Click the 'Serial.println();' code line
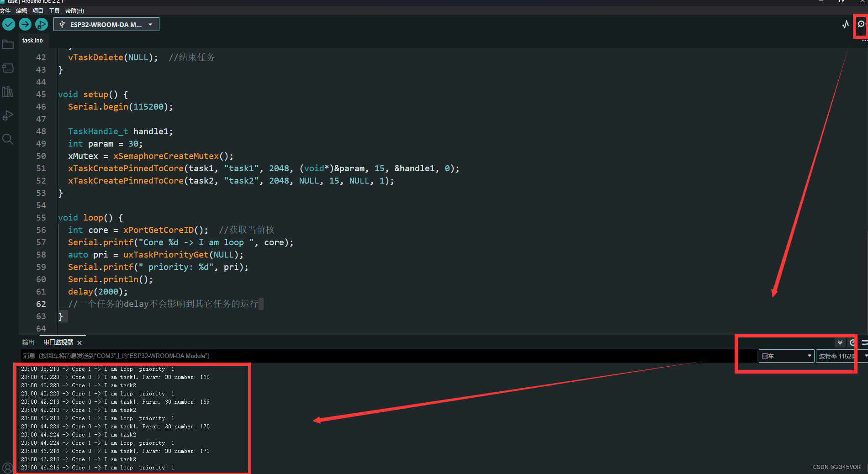Image resolution: width=868 pixels, height=474 pixels. tap(111, 279)
